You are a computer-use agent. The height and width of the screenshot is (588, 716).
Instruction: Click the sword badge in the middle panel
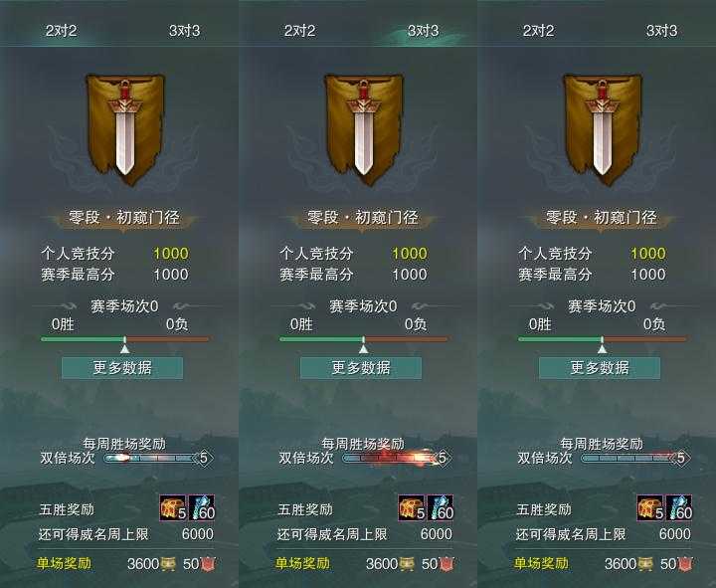pyautogui.click(x=364, y=129)
